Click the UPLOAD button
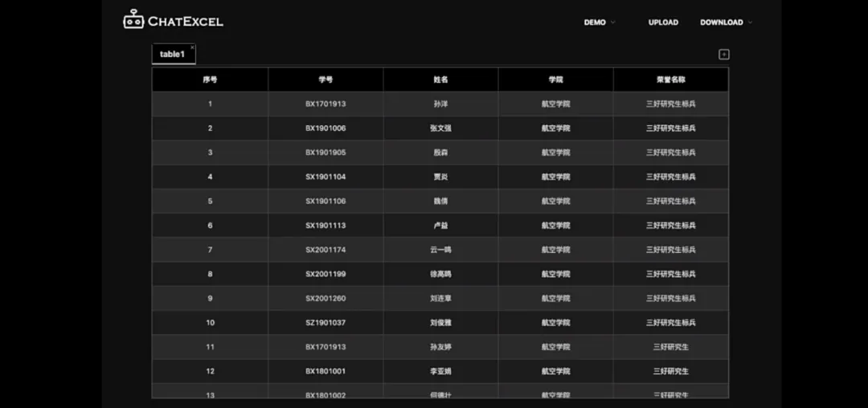868x408 pixels. point(663,22)
